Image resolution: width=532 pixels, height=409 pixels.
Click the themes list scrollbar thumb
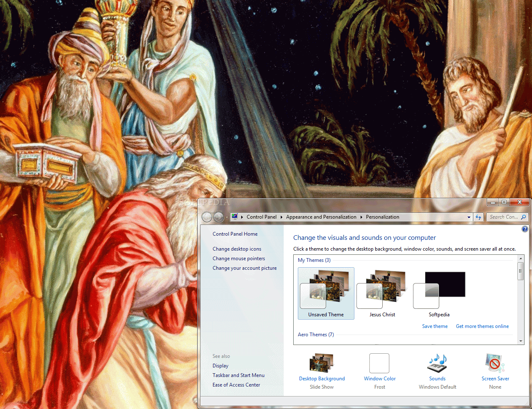520,271
